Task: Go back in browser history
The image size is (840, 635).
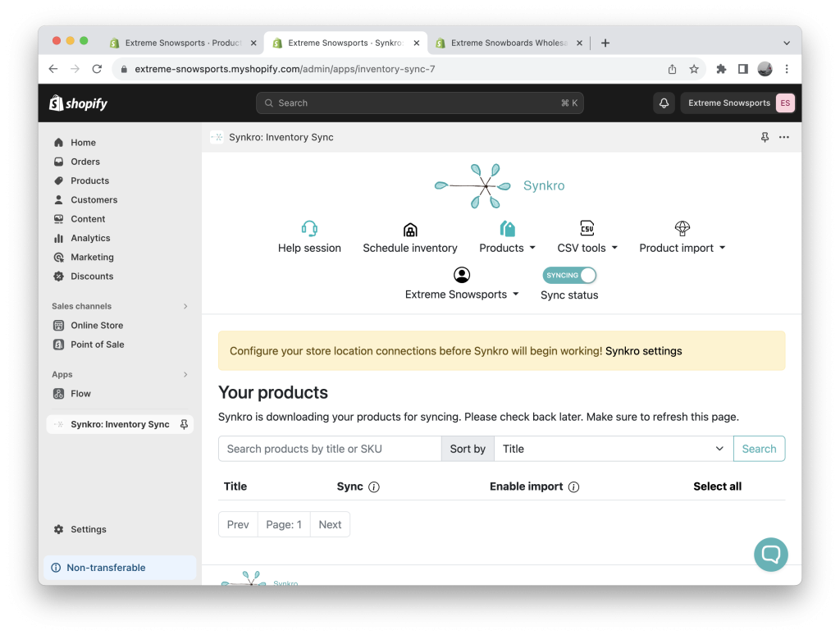Action: pyautogui.click(x=53, y=69)
